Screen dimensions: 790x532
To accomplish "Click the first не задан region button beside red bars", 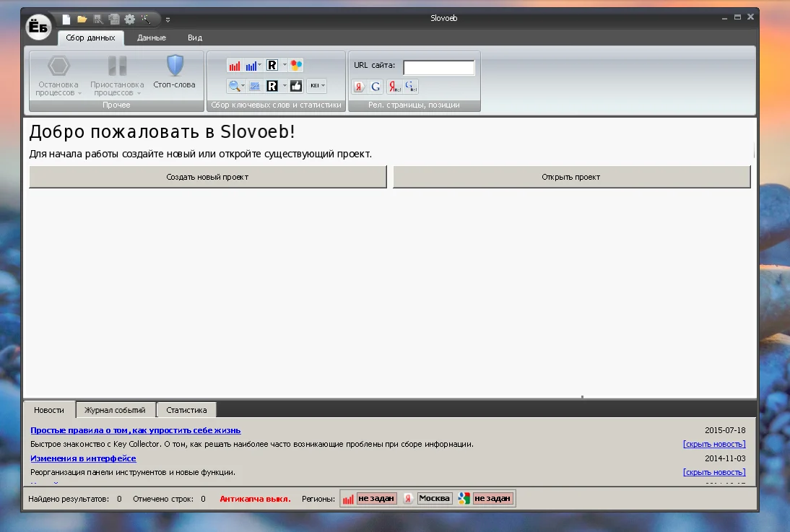I will 376,499.
